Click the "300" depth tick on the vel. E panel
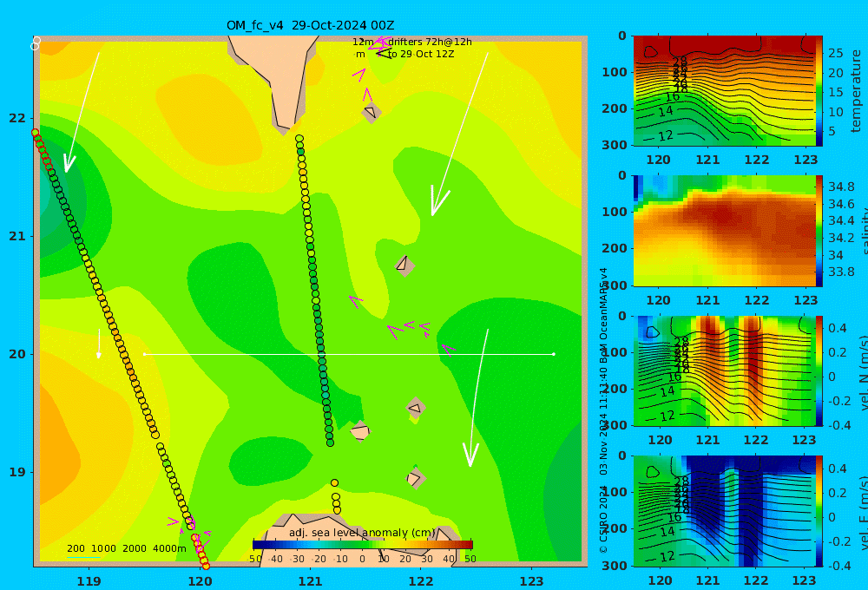The width and height of the screenshot is (868, 590). click(x=615, y=566)
